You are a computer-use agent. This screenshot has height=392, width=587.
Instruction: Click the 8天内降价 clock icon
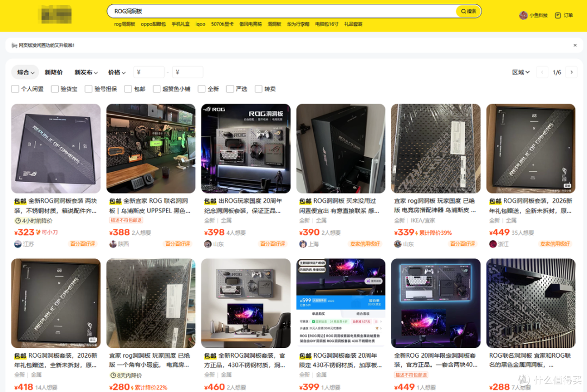[x=113, y=375]
